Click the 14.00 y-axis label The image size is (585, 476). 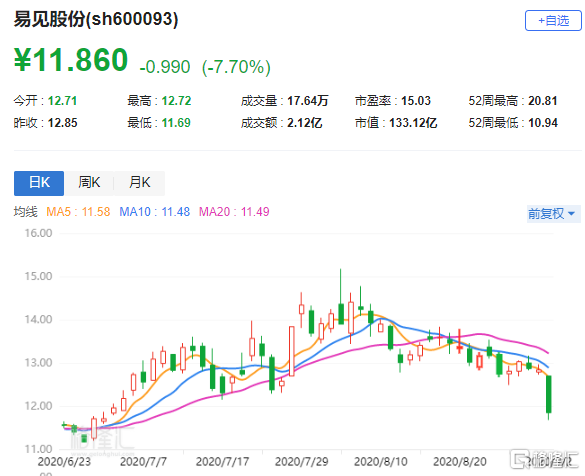[x=38, y=320]
